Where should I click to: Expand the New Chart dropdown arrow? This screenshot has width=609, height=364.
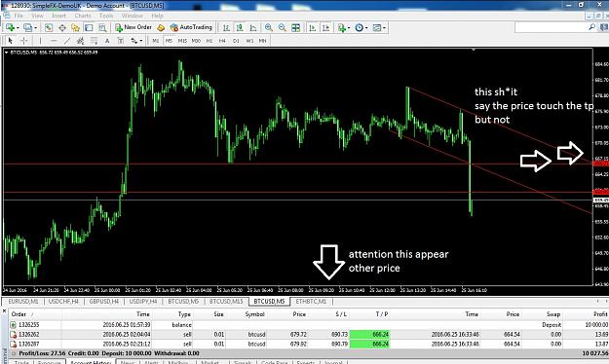[18, 28]
